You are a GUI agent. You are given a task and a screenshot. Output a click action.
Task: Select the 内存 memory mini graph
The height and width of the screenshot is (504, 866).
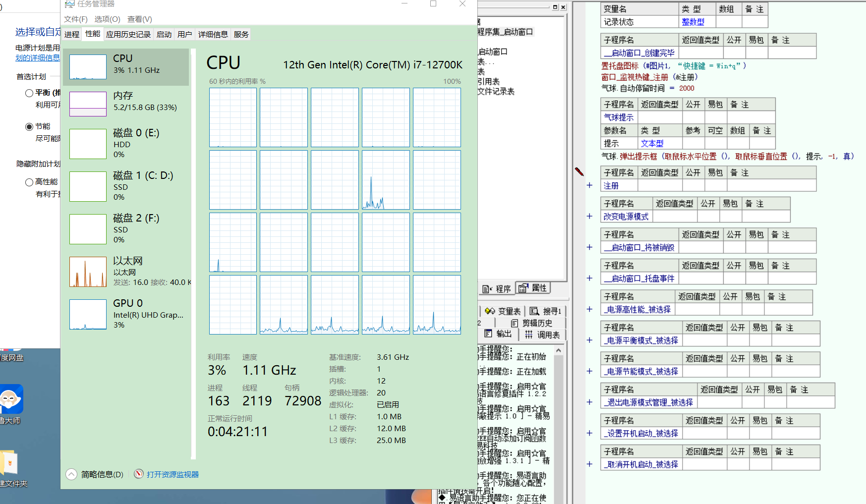pos(88,104)
